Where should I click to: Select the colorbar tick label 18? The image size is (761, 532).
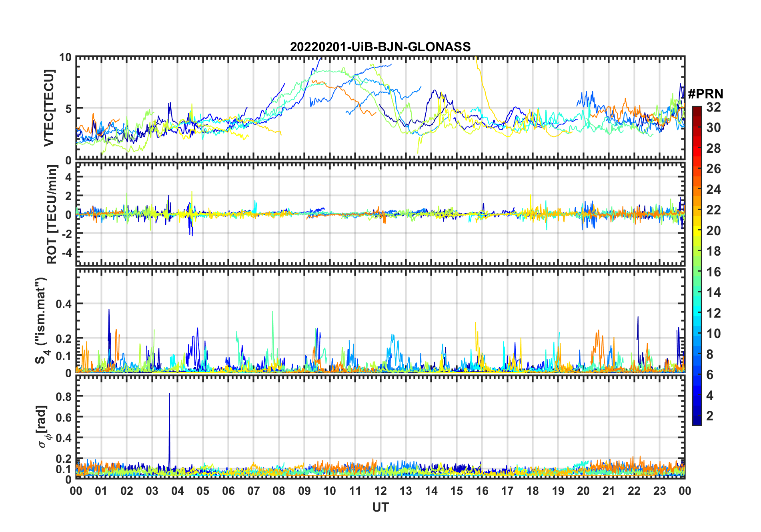[x=713, y=251]
